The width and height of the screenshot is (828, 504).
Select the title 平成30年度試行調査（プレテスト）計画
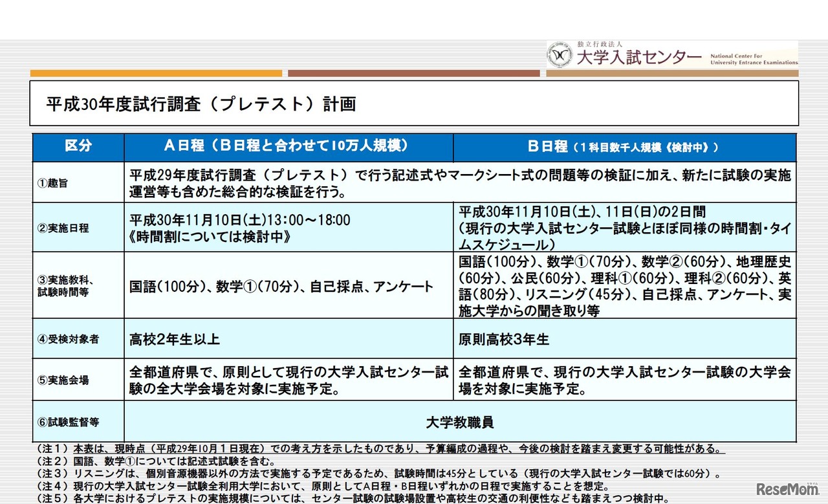tap(201, 104)
